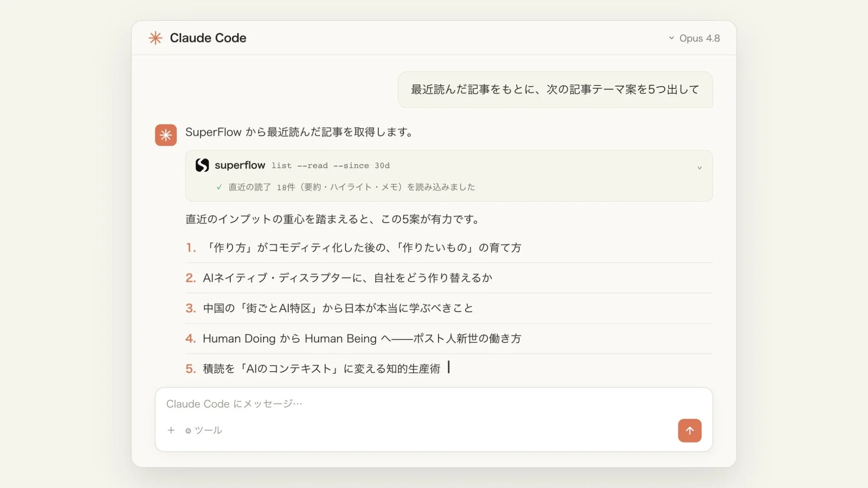Click the green checkmark status icon
The height and width of the screenshot is (488, 868).
point(219,187)
